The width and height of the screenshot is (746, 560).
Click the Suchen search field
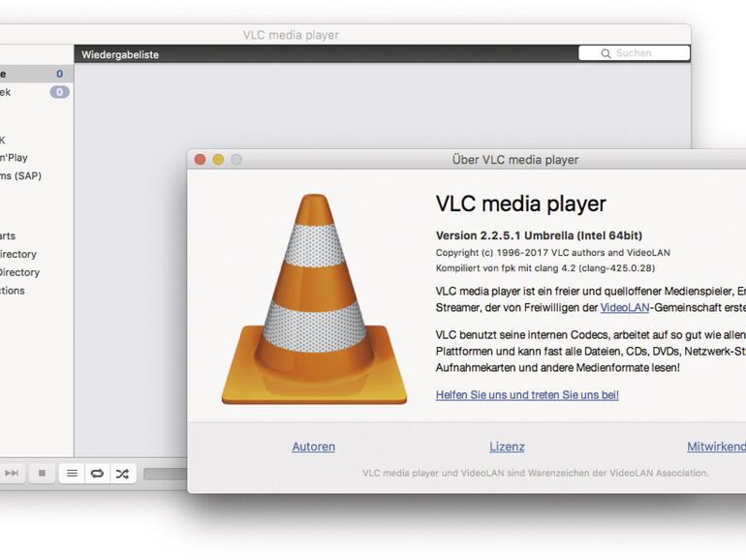634,53
